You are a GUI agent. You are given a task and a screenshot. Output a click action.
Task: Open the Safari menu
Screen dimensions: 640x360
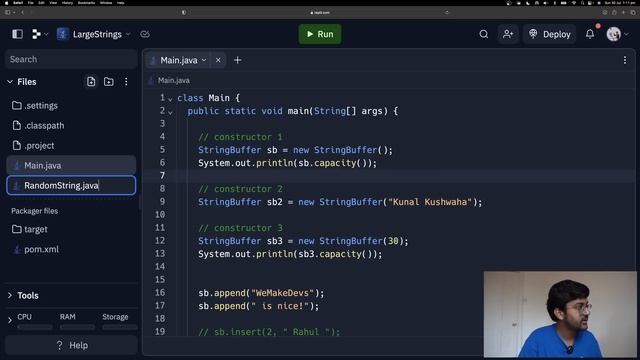[x=18, y=2]
